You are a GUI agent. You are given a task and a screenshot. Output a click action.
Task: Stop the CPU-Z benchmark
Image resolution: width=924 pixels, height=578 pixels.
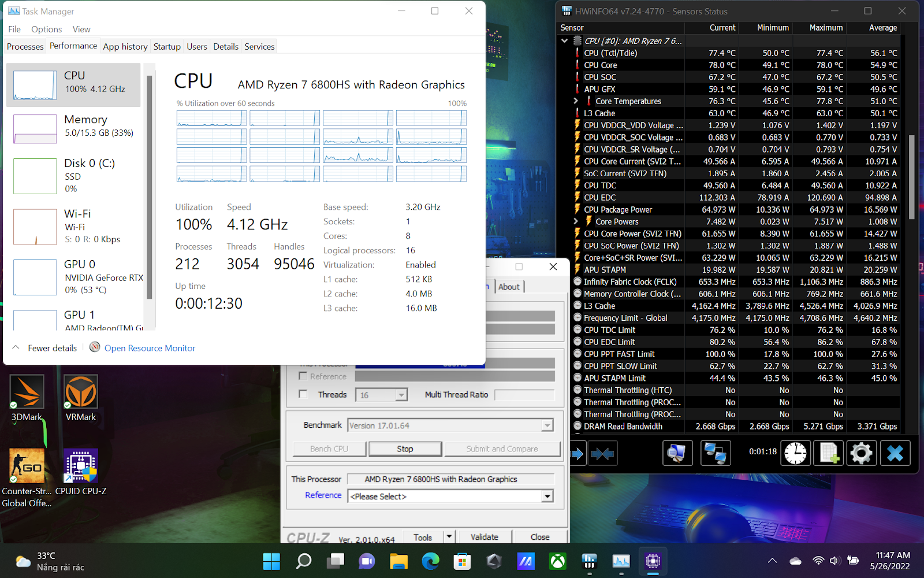pos(405,449)
